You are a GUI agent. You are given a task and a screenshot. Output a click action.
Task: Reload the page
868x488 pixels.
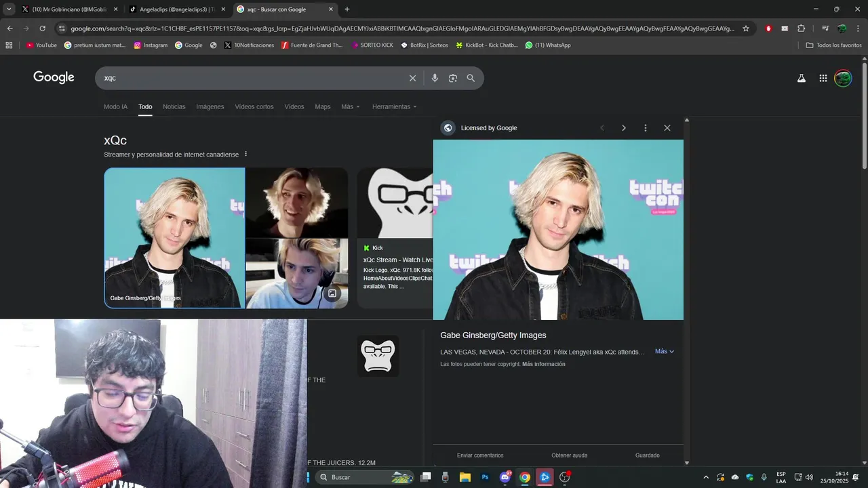42,28
